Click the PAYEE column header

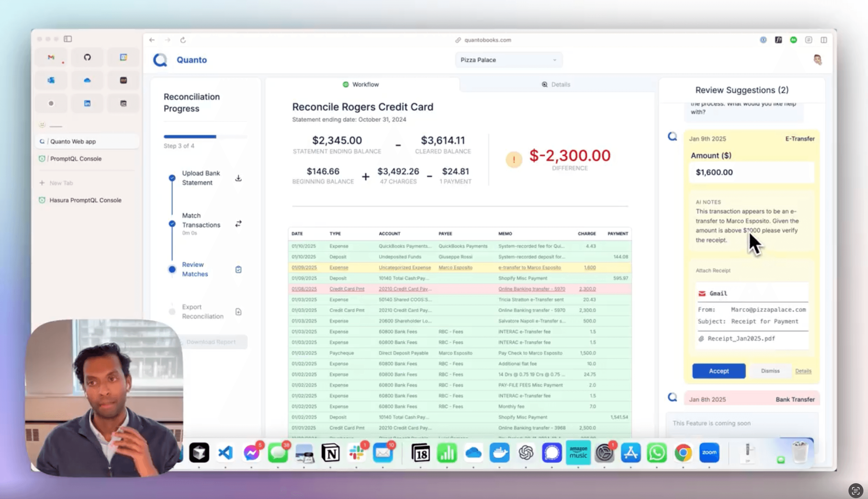coord(445,234)
